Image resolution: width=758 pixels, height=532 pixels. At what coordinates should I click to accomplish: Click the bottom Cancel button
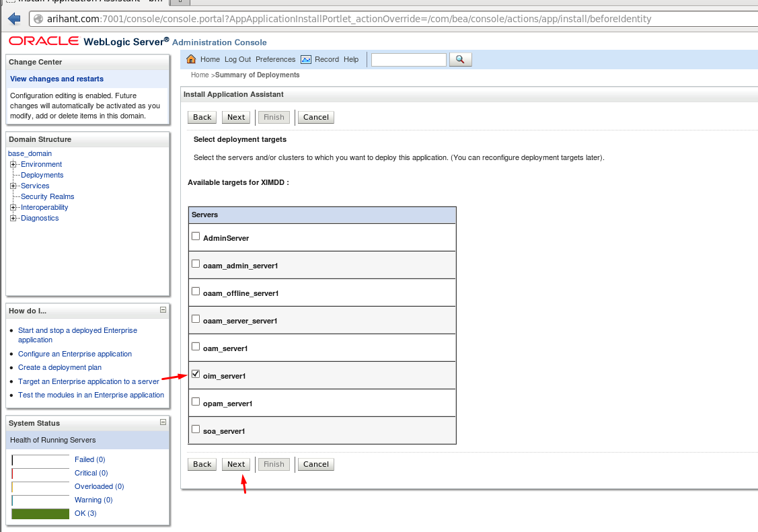pos(315,464)
